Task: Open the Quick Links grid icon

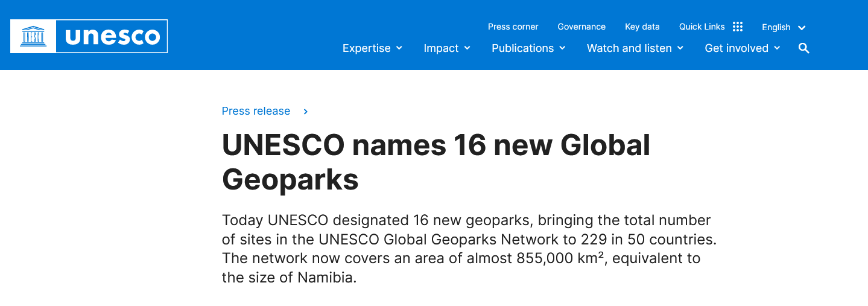Action: pos(737,27)
